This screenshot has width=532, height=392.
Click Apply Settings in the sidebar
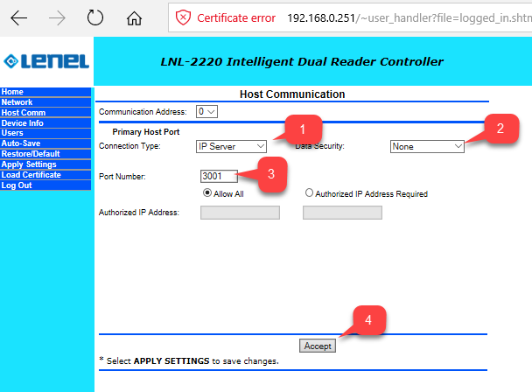(x=45, y=164)
